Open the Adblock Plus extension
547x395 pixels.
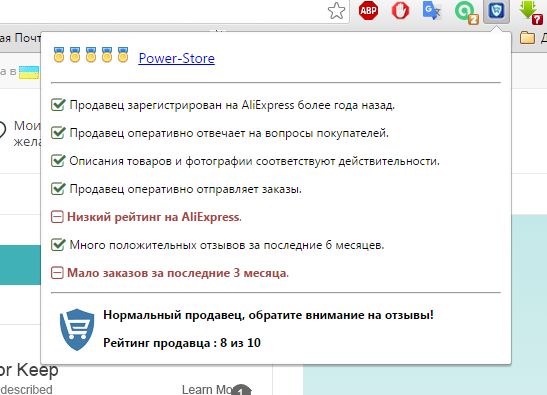368,11
